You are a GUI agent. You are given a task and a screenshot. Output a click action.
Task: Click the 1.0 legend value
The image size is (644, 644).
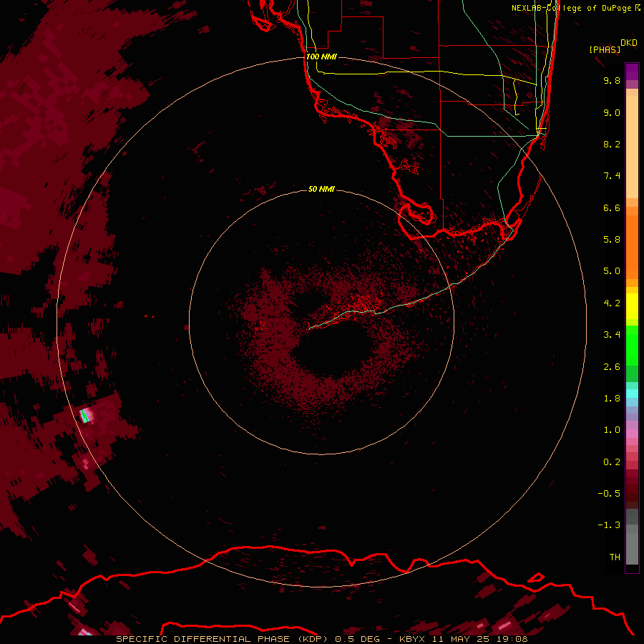pos(612,430)
